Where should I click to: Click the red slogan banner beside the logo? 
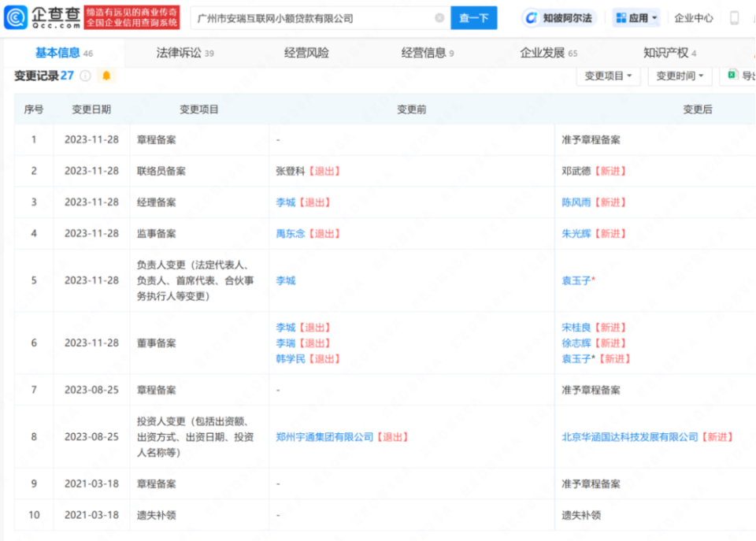coord(132,17)
